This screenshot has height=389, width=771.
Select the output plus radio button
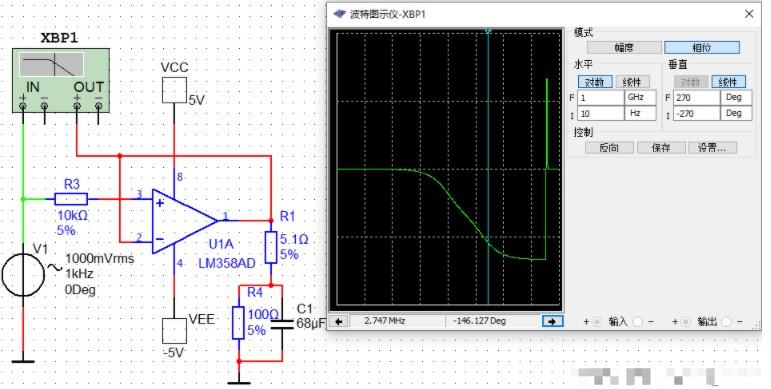coord(685,322)
